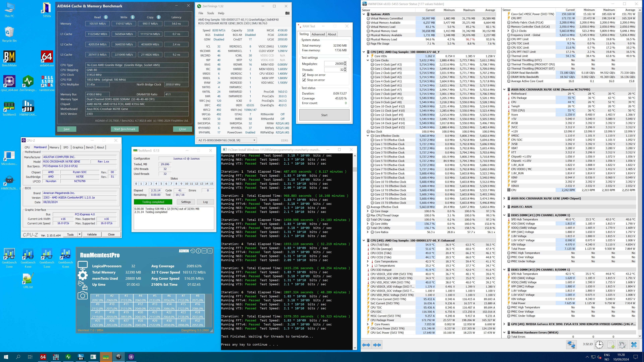Open ZenTimings Help menu
This screenshot has height=362, width=644.
[221, 13]
